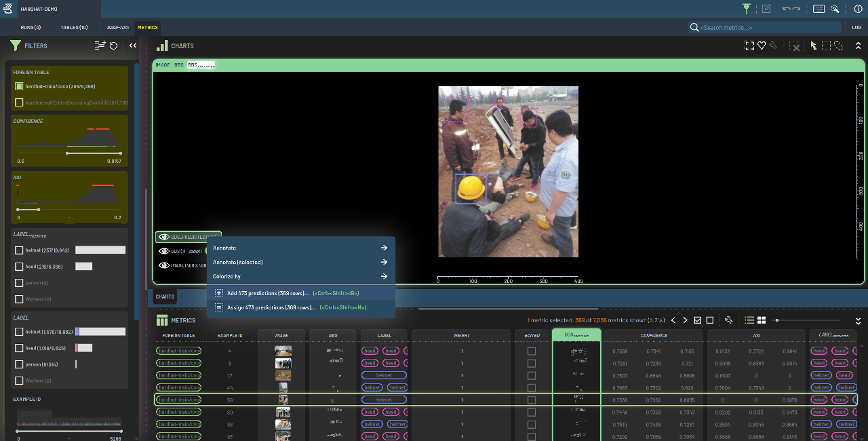This screenshot has height=441, width=868.
Task: Click the undo arrow icon
Action: [x=787, y=9]
